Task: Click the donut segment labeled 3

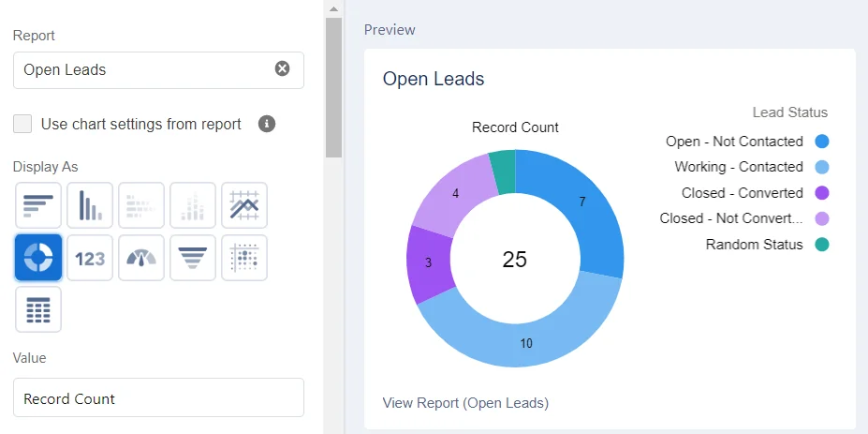Action: coord(429,262)
